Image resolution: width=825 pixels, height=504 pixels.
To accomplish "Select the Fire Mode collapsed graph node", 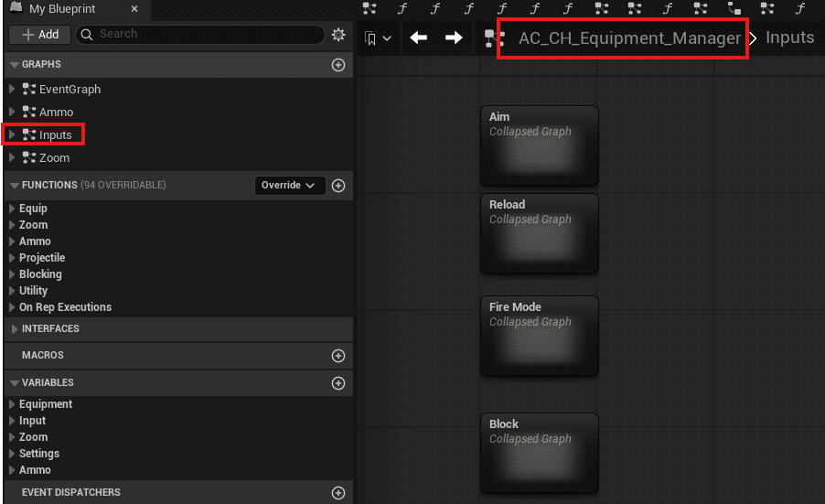I will [540, 337].
